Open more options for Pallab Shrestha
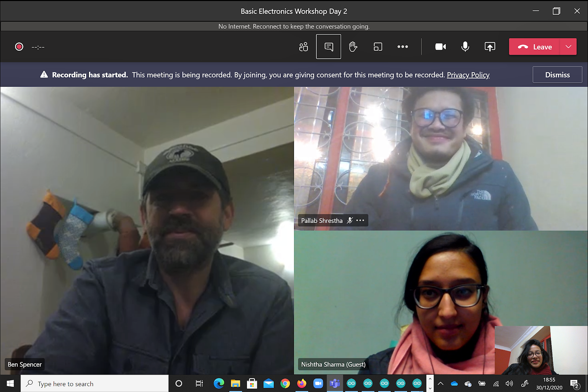This screenshot has height=392, width=588. pos(361,220)
